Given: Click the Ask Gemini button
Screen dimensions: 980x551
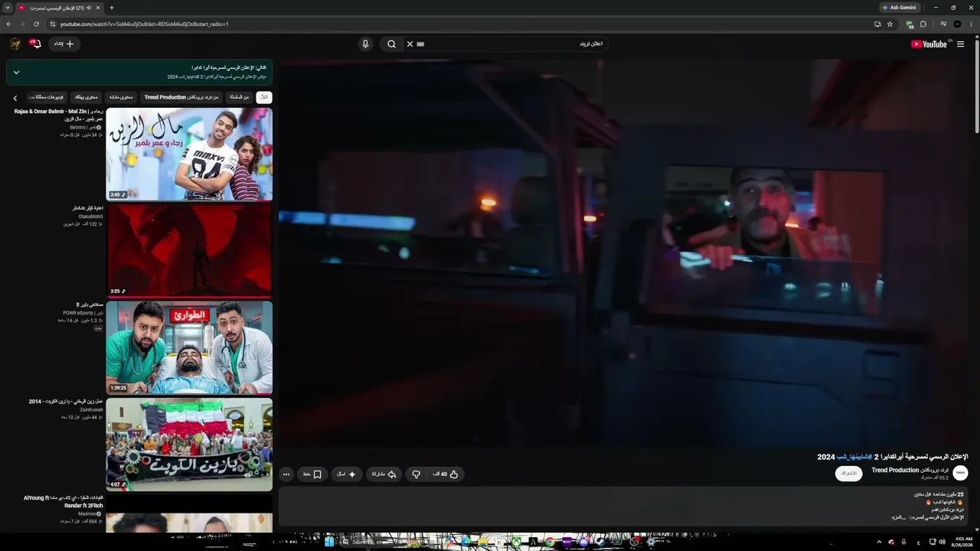Looking at the screenshot, I should [899, 8].
